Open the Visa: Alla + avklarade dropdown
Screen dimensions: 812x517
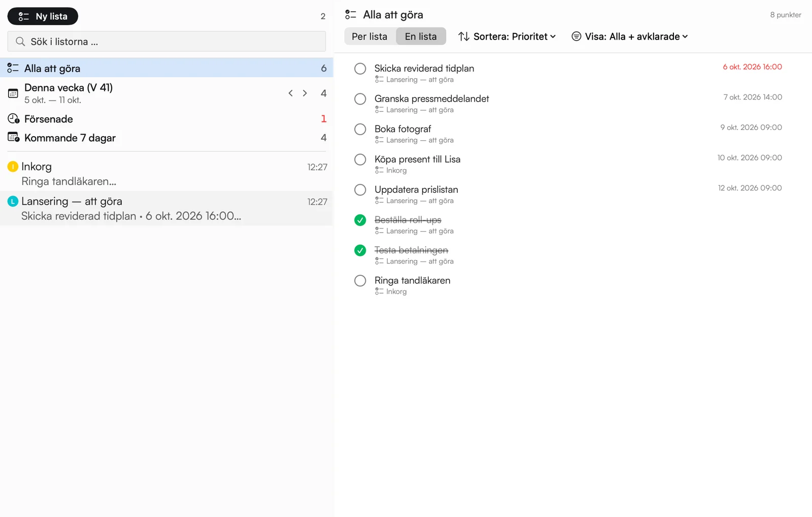click(630, 37)
